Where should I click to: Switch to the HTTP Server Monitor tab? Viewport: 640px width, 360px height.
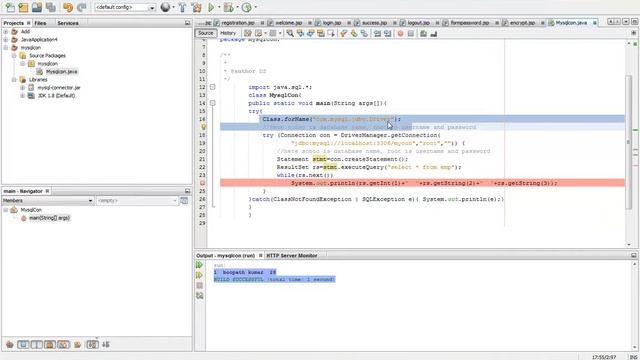[x=291, y=256]
